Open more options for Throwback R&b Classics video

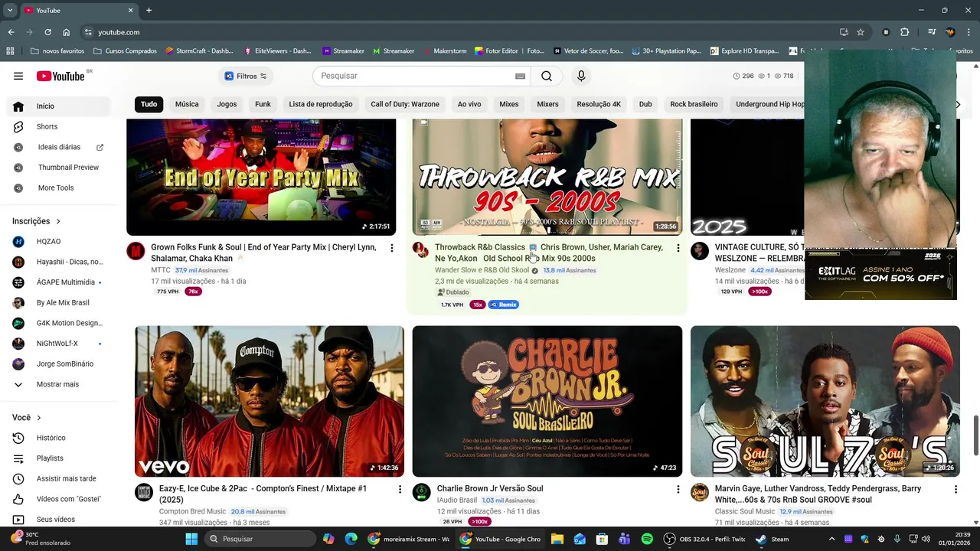click(x=678, y=248)
